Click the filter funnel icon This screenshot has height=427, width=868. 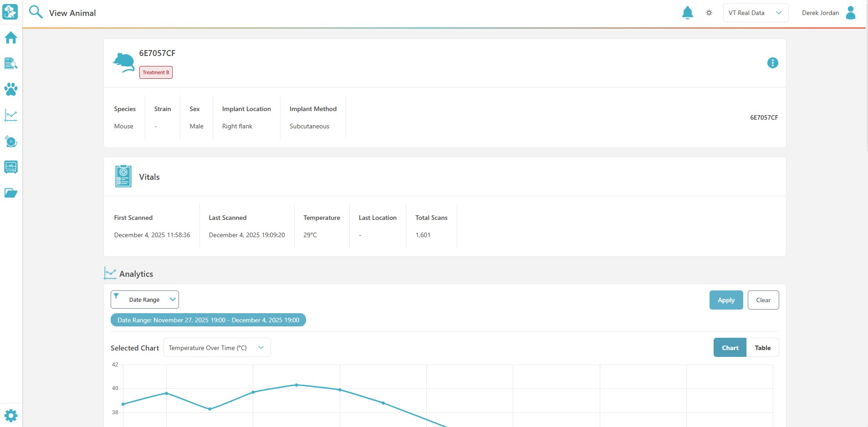click(116, 296)
